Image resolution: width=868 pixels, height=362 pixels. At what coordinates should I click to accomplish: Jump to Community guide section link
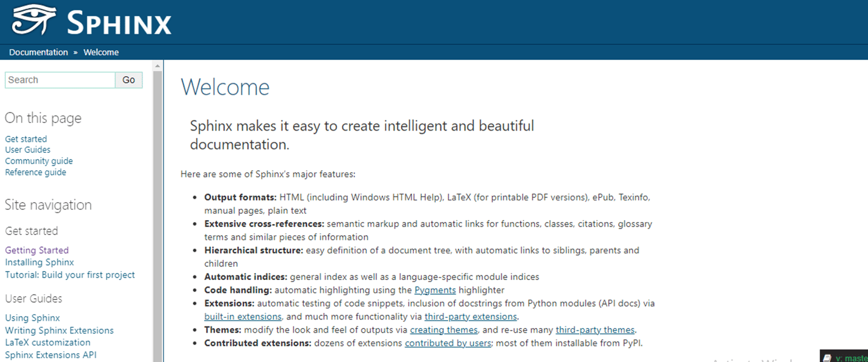pos(39,161)
